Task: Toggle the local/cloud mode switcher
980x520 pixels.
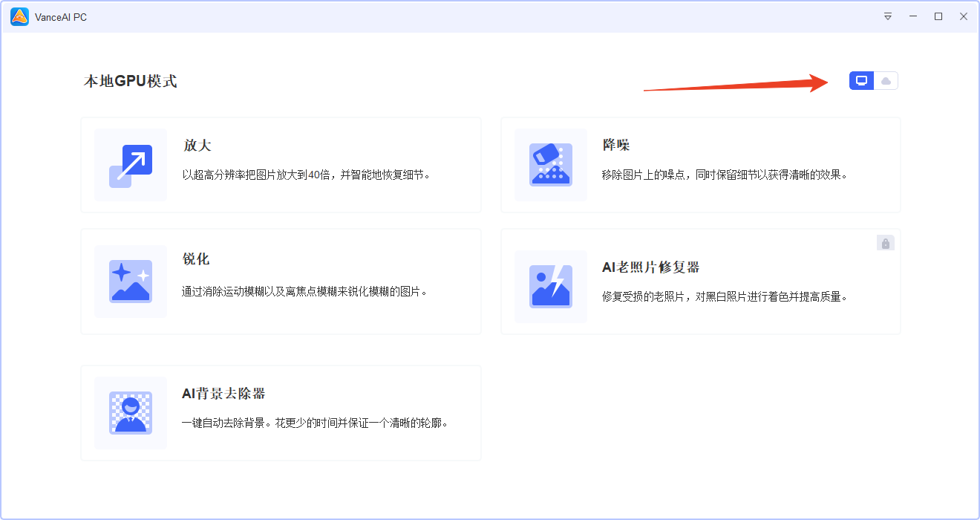Action: tap(873, 80)
